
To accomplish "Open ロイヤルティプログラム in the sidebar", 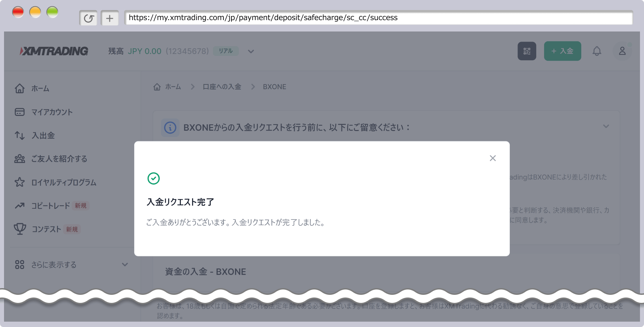I will pyautogui.click(x=64, y=183).
